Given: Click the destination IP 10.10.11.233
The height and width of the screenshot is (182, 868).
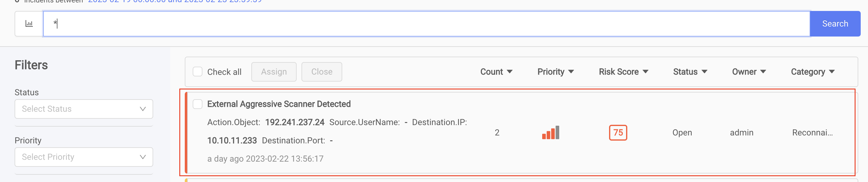Looking at the screenshot, I should (232, 141).
